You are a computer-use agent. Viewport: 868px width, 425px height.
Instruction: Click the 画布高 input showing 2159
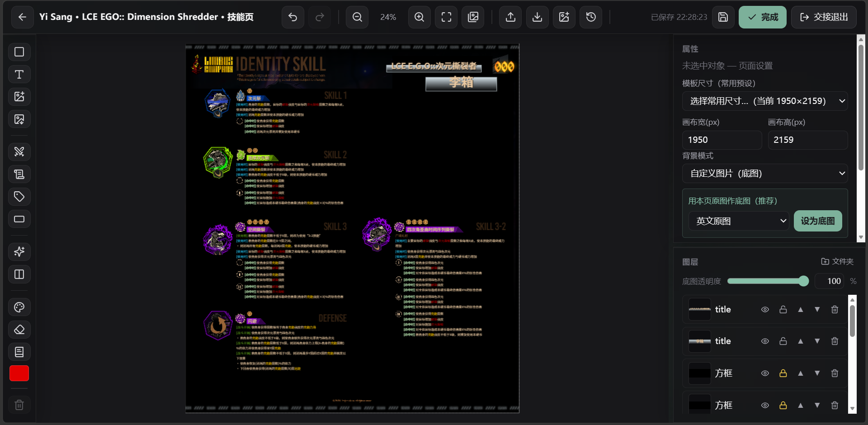pos(808,140)
